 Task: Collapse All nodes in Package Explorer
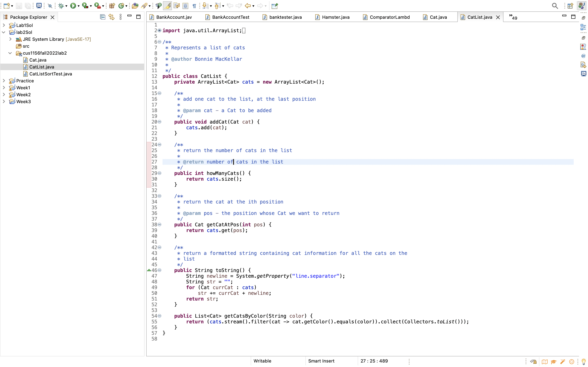tap(102, 17)
